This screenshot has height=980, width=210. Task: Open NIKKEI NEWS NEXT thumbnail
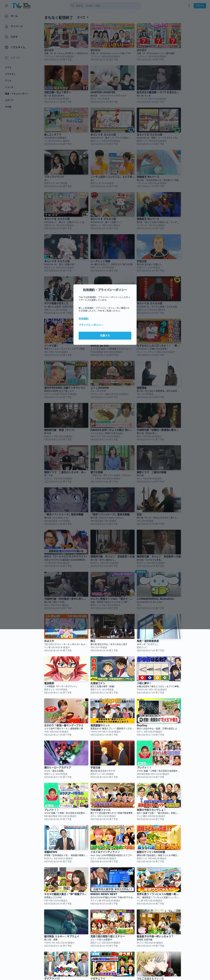click(x=112, y=880)
